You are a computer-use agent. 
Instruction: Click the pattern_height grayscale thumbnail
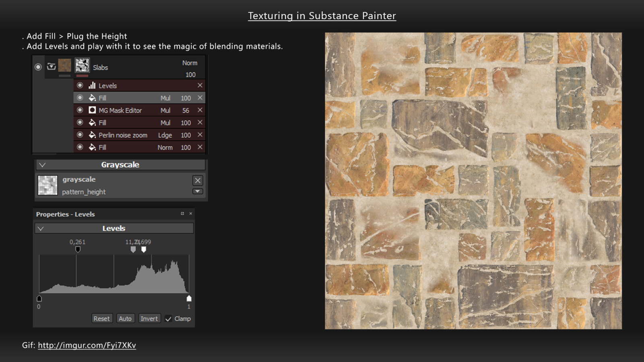pos(47,185)
